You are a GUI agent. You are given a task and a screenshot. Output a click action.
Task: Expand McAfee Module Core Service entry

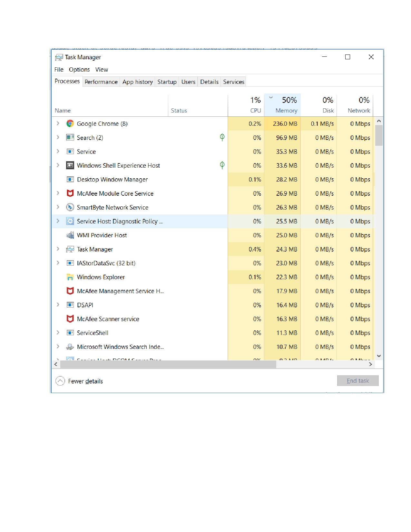[58, 193]
